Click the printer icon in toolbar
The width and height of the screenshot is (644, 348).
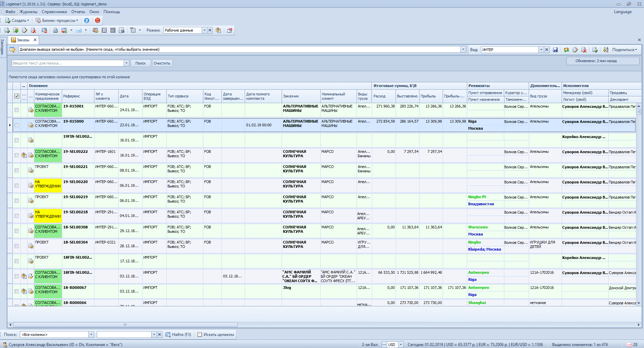click(x=55, y=30)
